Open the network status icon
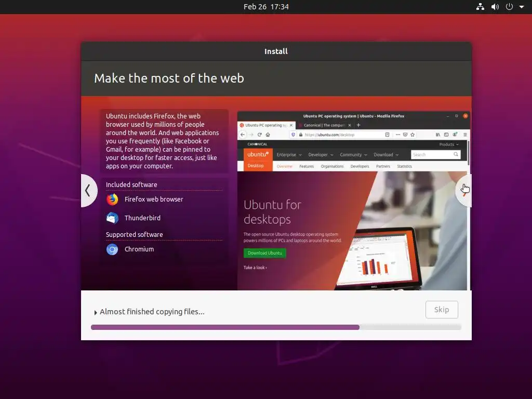Image resolution: width=532 pixels, height=399 pixels. click(x=480, y=7)
